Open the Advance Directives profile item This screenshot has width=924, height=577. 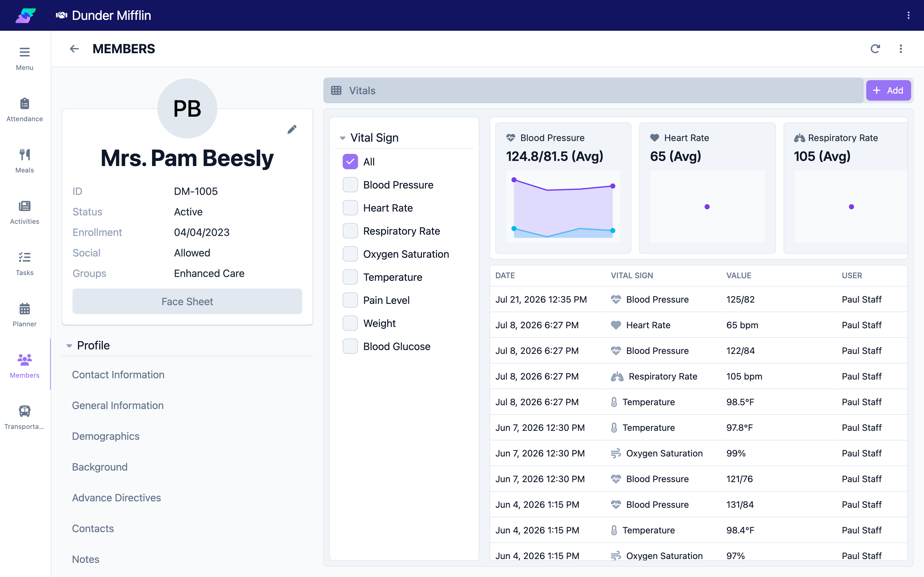click(x=116, y=498)
